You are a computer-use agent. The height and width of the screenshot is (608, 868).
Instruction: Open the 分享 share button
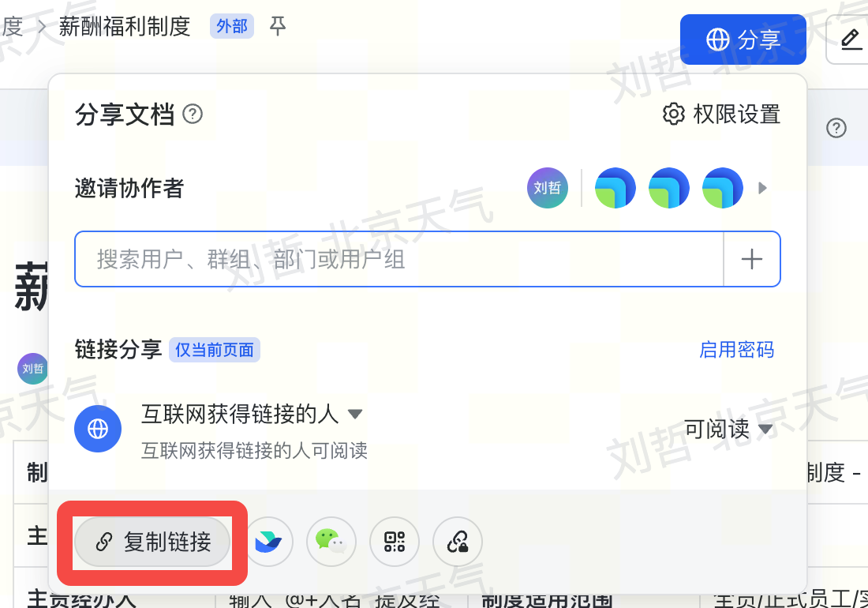tap(743, 39)
